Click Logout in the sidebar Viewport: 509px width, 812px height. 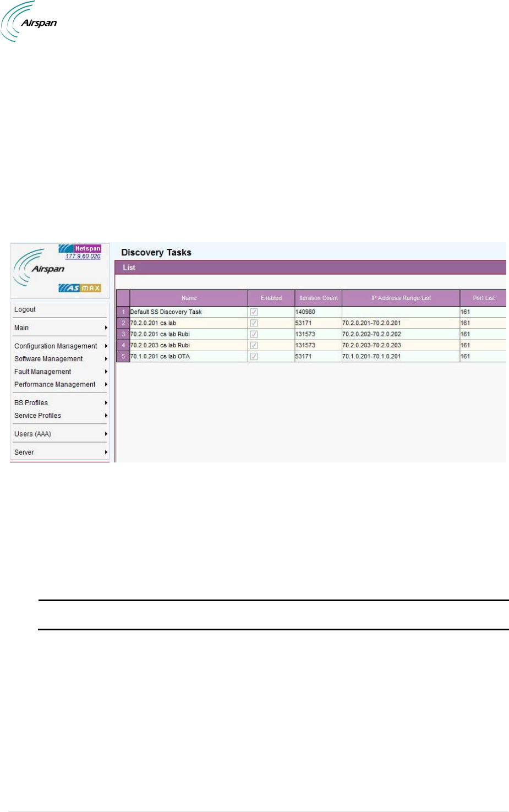(25, 309)
